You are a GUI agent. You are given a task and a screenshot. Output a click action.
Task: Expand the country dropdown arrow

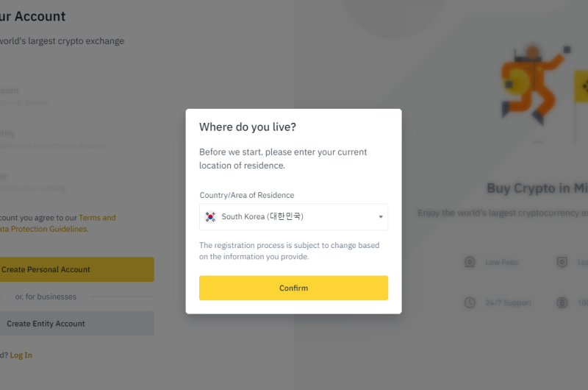click(381, 217)
